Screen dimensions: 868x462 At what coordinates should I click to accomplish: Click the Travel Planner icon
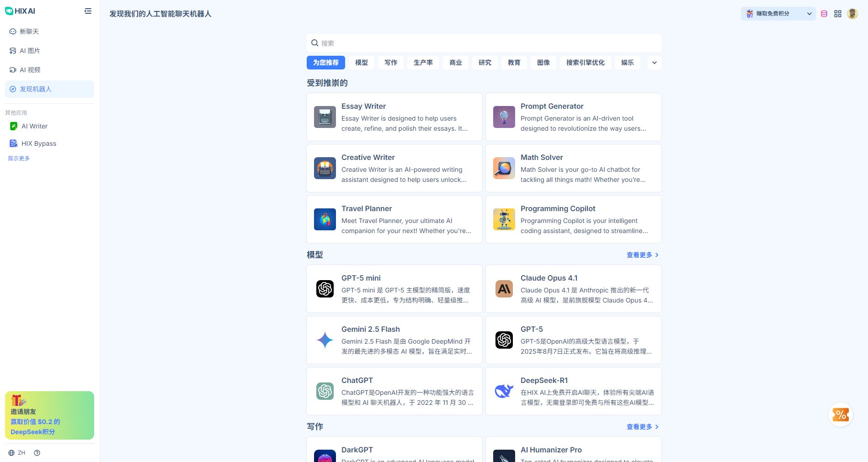(x=325, y=219)
